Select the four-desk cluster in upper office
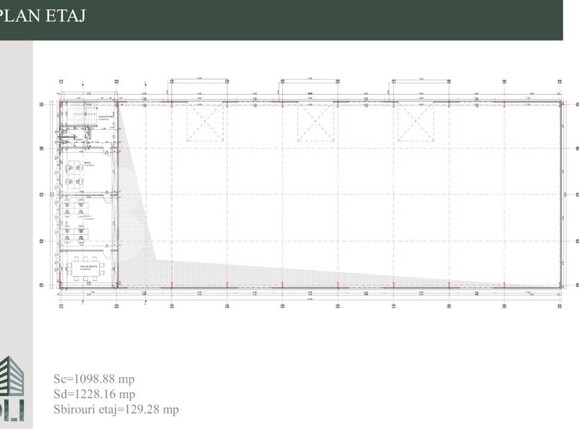The image size is (579, 429). pyautogui.click(x=74, y=174)
